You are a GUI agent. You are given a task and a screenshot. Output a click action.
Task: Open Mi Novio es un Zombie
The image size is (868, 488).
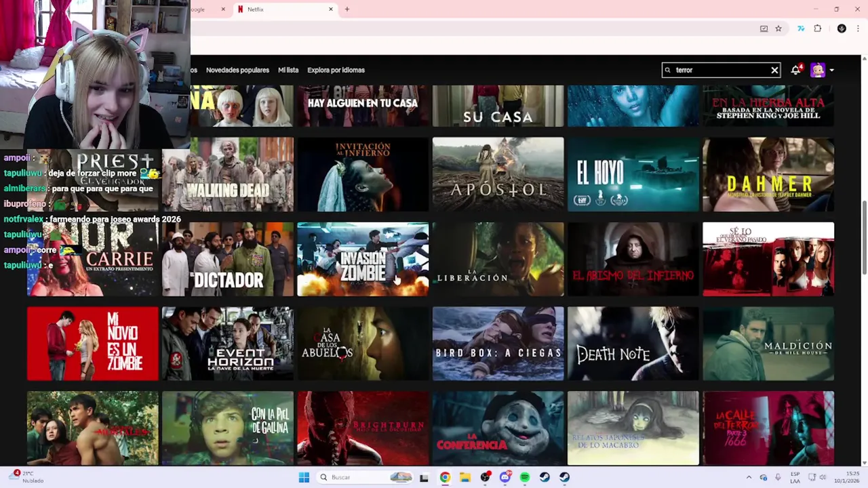click(93, 344)
